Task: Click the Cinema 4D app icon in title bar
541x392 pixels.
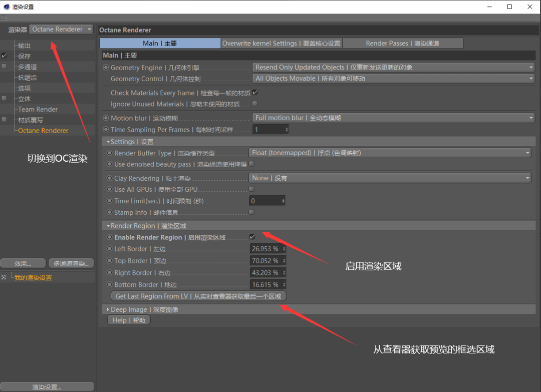Action: tap(7, 7)
